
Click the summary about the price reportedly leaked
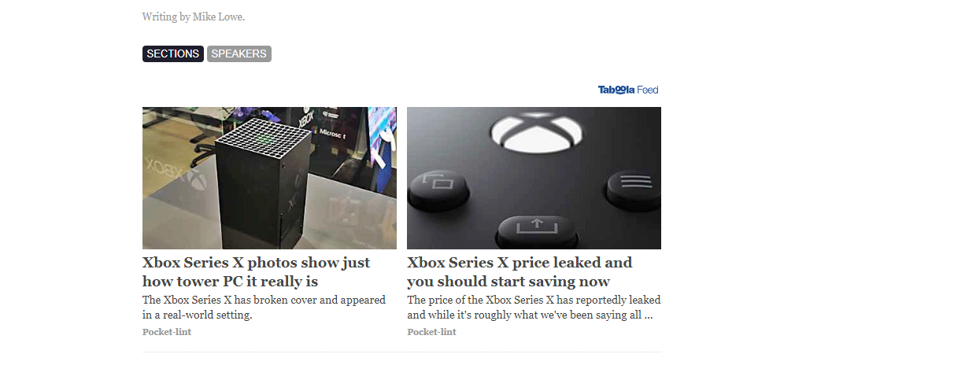click(534, 308)
